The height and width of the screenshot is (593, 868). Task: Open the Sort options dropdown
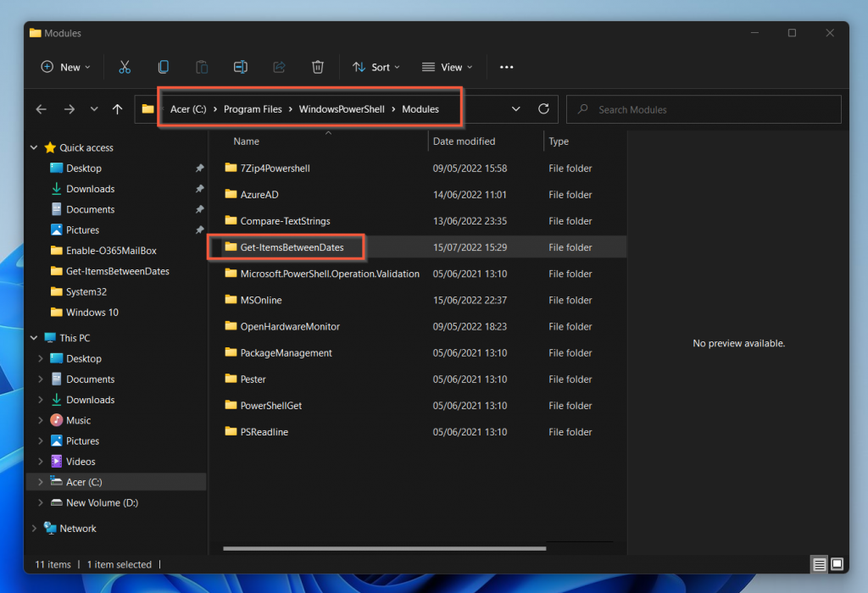376,67
